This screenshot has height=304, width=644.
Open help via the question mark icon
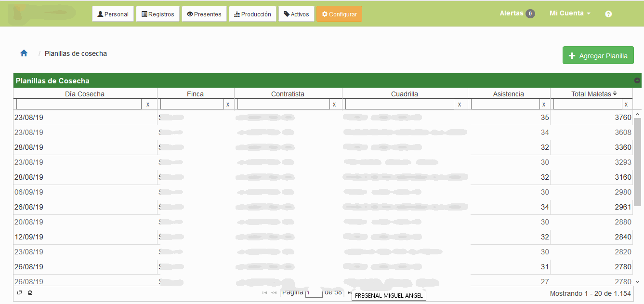(608, 14)
